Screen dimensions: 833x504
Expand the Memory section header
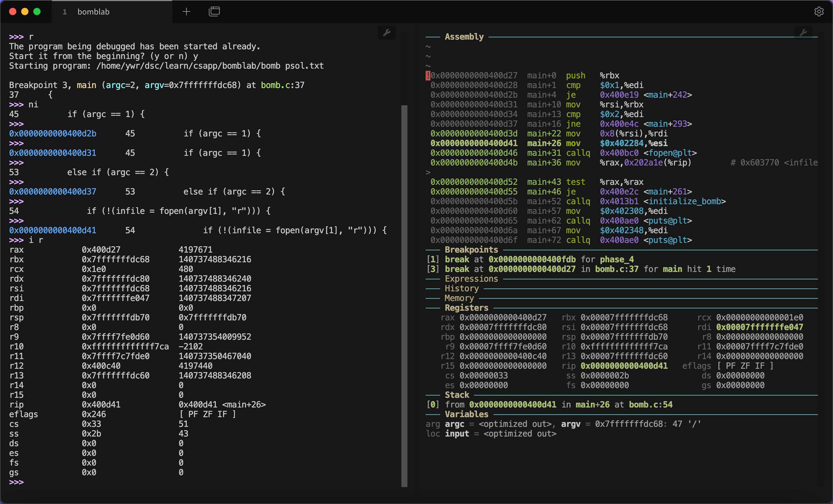click(459, 298)
